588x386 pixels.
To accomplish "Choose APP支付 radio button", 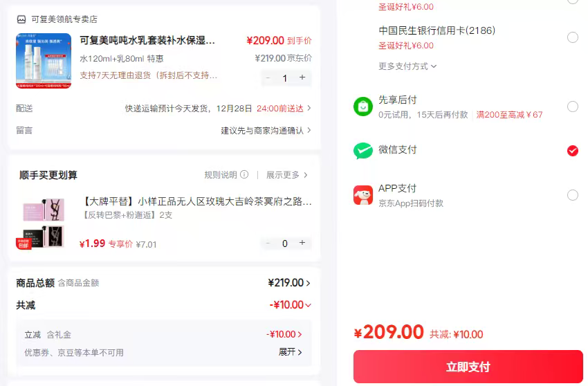I will 572,195.
